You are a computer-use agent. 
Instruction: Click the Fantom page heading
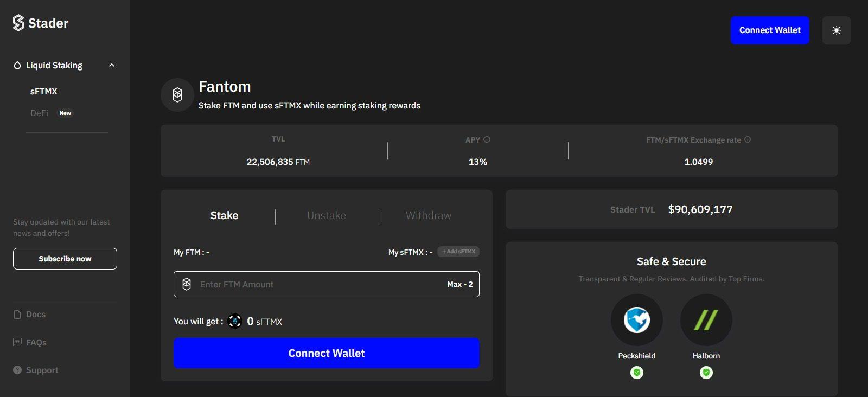click(x=225, y=86)
